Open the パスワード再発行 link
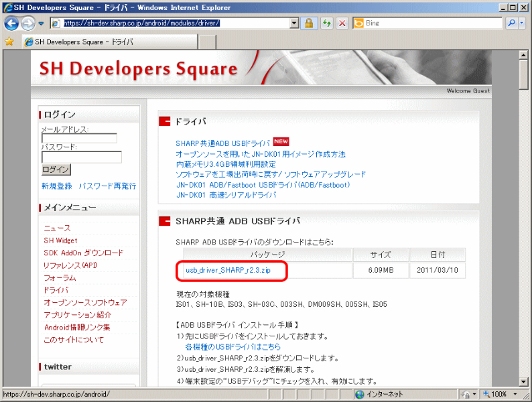The image size is (532, 402). click(x=108, y=186)
